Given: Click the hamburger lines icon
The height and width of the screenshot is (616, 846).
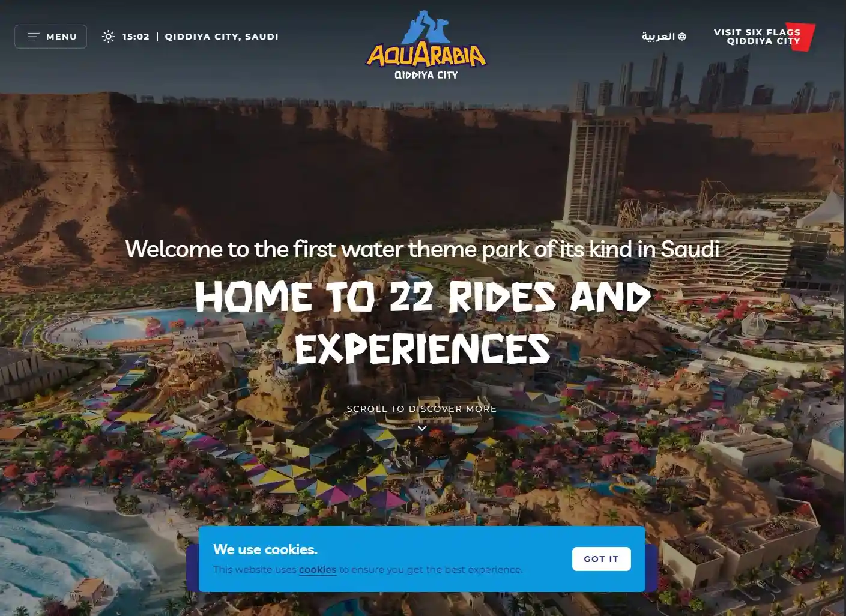Looking at the screenshot, I should pyautogui.click(x=34, y=37).
